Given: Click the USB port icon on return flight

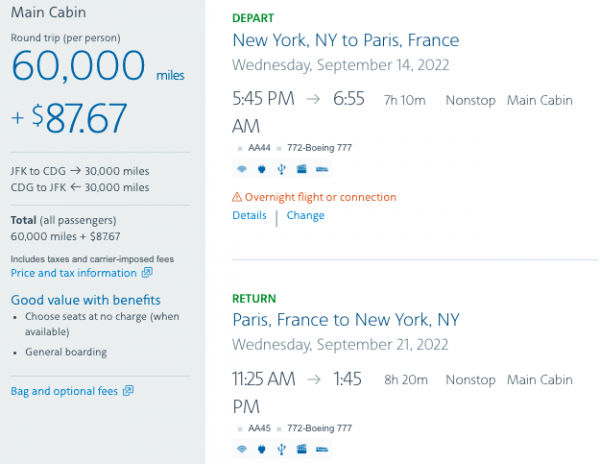Looking at the screenshot, I should (x=281, y=448).
